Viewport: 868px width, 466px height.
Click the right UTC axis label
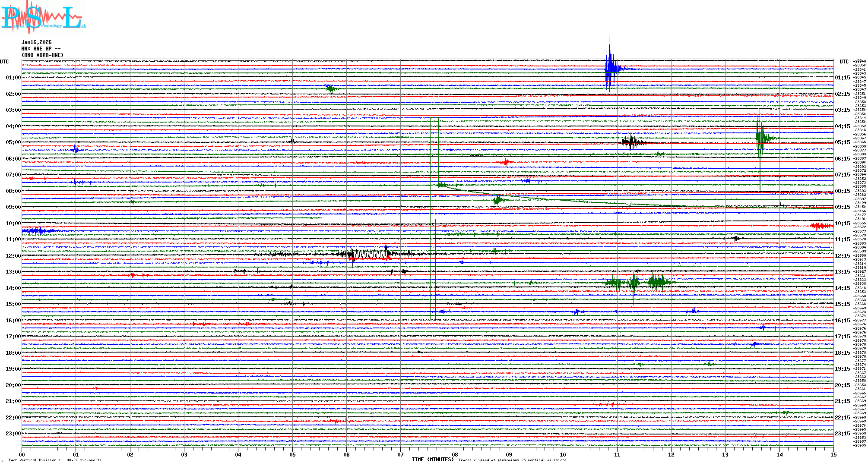(844, 62)
